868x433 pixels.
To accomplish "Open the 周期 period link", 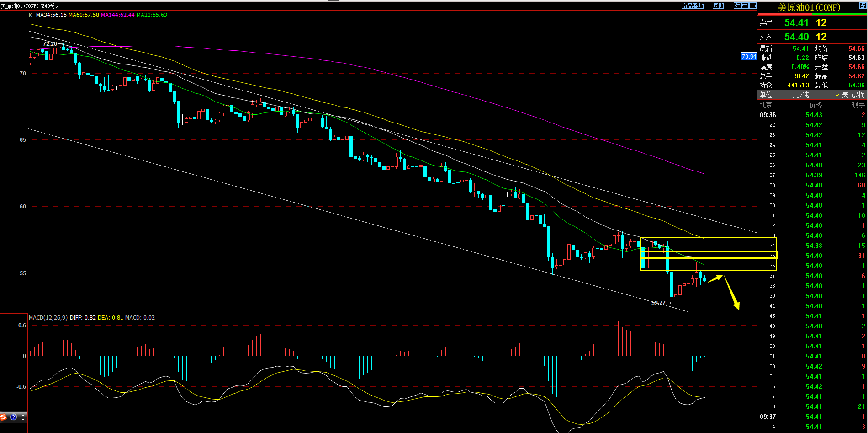I will click(719, 6).
